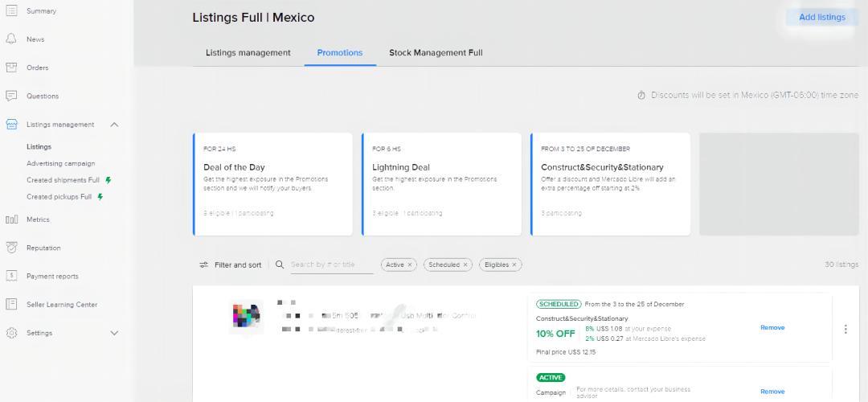Remove the scheduled Construct&Security&Stationary promotion
Viewport: 868px width, 402px height.
tap(772, 328)
